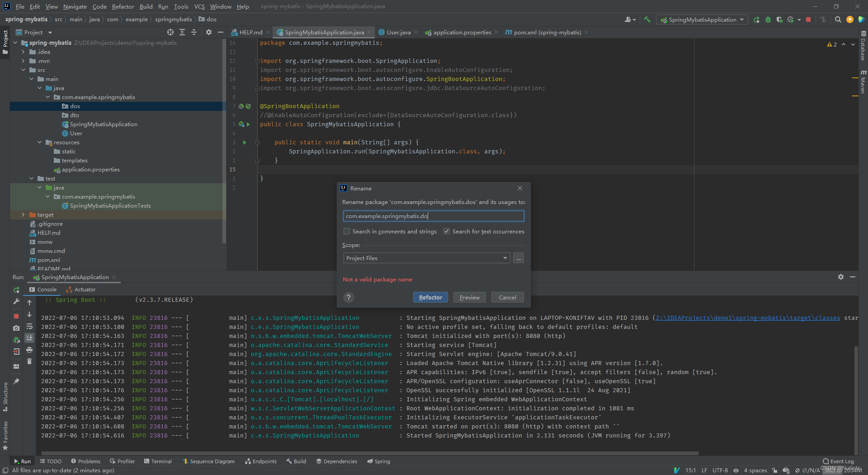The width and height of the screenshot is (868, 475).
Task: Click inside the package name input field
Action: point(433,216)
